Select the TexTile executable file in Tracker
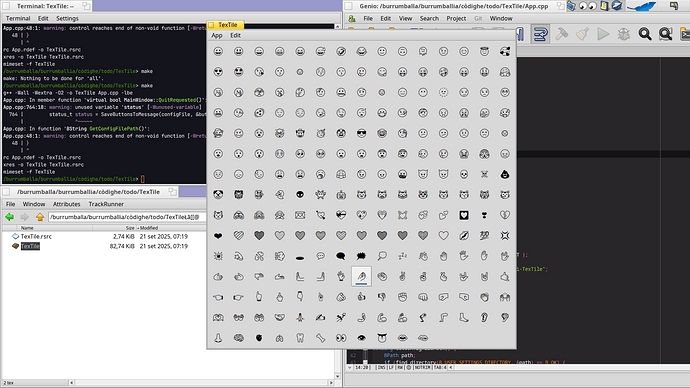Viewport: 690px width, 388px height. click(30, 246)
